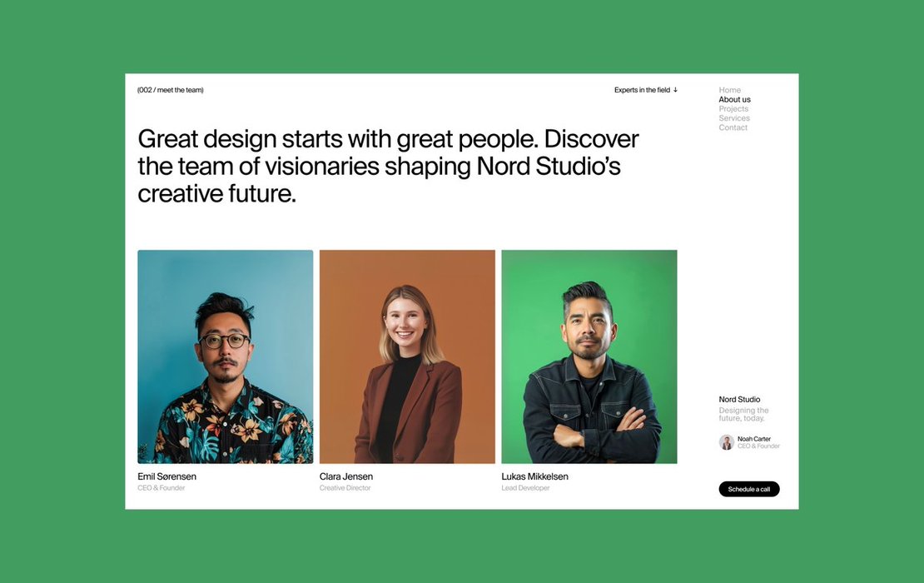Select Clara Jensen's portrait photo
This screenshot has width=924, height=583.
point(407,356)
